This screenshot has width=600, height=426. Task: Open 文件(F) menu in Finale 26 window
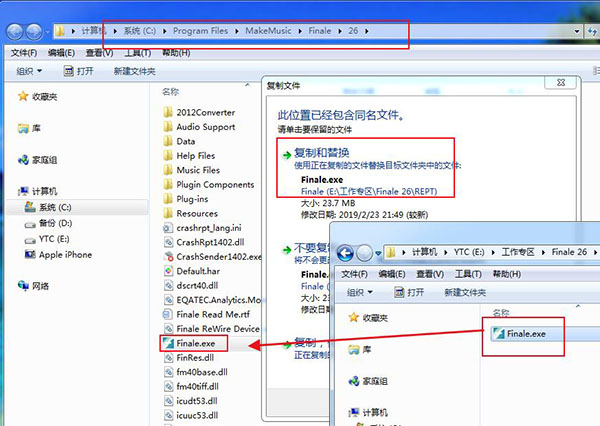click(x=354, y=274)
